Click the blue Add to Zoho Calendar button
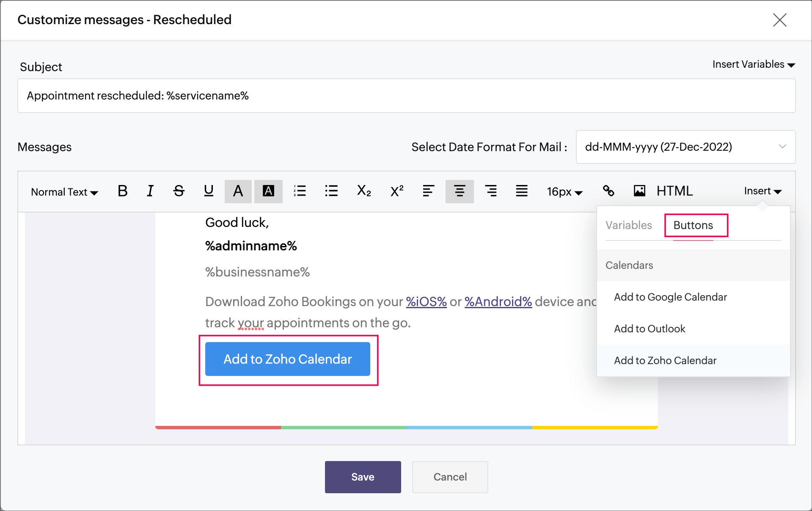 (288, 359)
